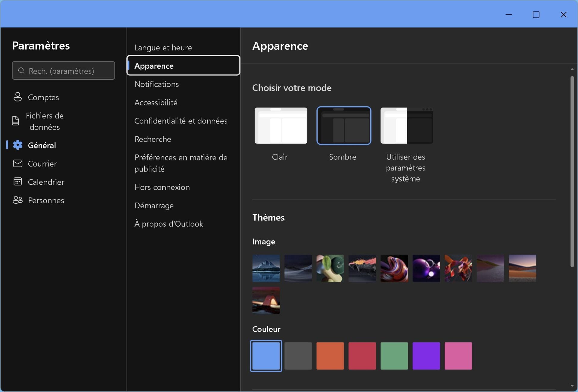Image resolution: width=578 pixels, height=392 pixels.
Task: Click the Courrier envelope icon
Action: [x=18, y=163]
